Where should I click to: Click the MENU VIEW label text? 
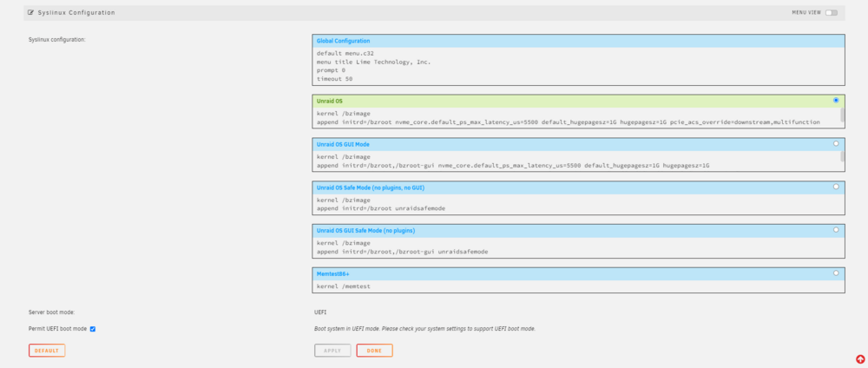806,13
